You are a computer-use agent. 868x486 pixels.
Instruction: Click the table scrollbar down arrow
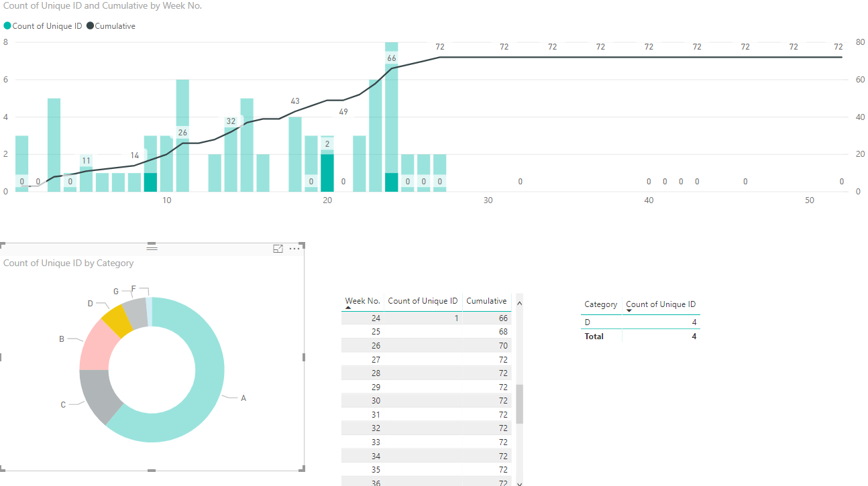(519, 482)
